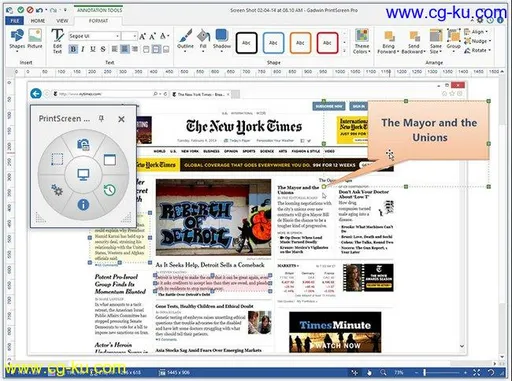Toggle Italic formatting
Screen dimensions: 512x381
pos(83,49)
